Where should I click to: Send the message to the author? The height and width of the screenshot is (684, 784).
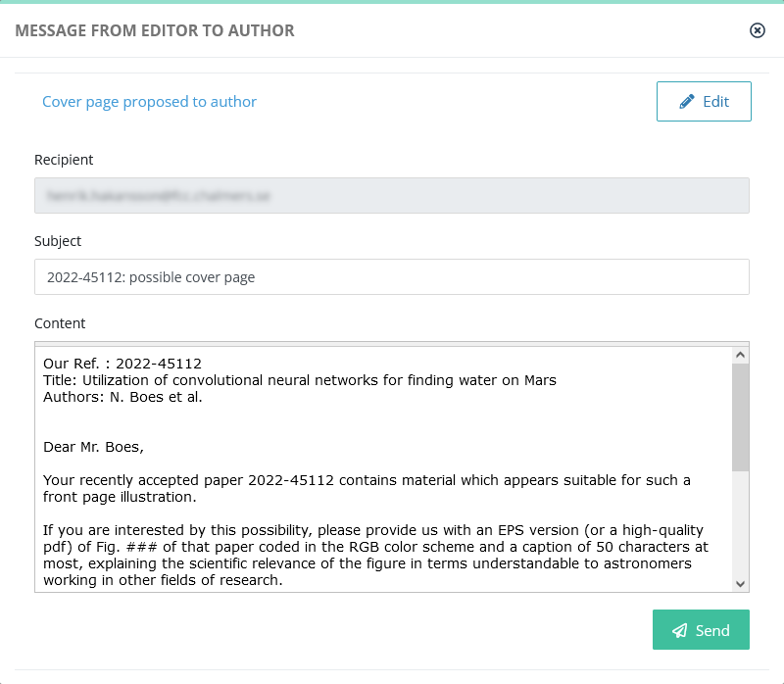tap(701, 629)
